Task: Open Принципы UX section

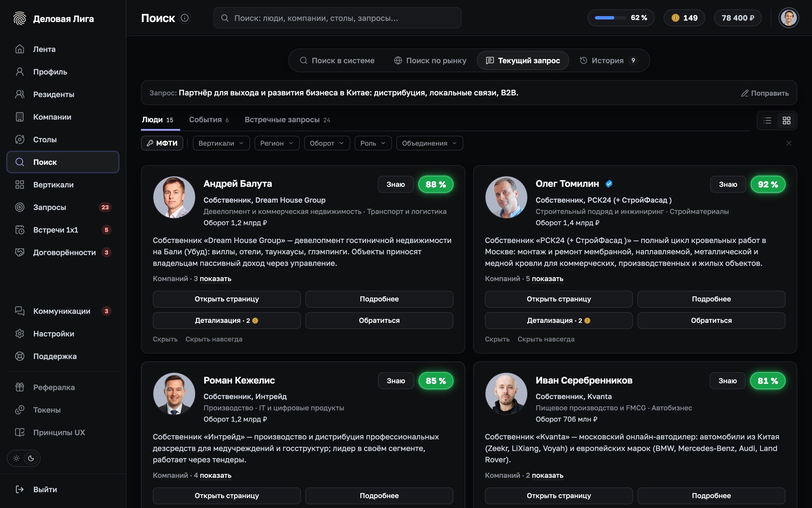Action: point(63,432)
